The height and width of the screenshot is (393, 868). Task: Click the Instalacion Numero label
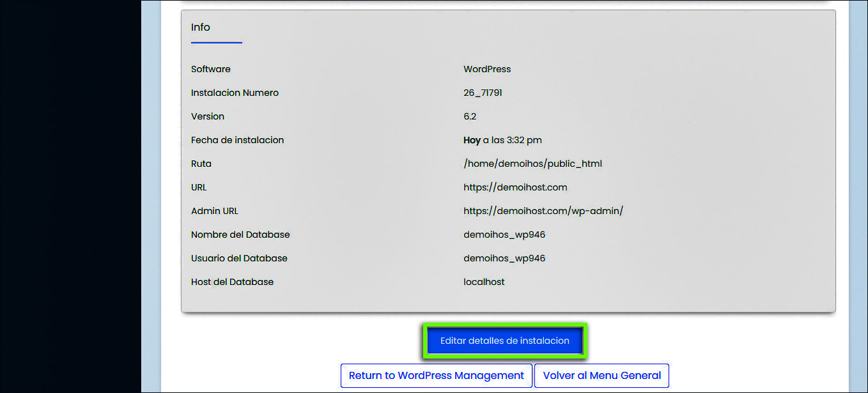pyautogui.click(x=235, y=93)
